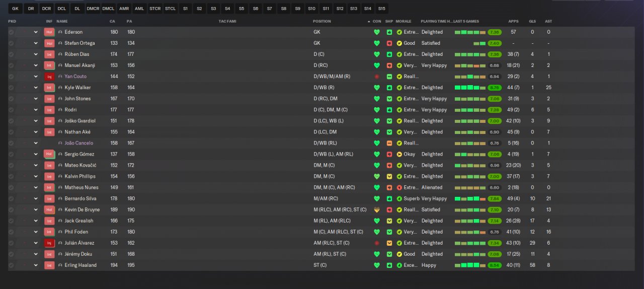Toggle picked checkmark for Bernardo Silva
The width and height of the screenshot is (644, 289).
[11, 198]
